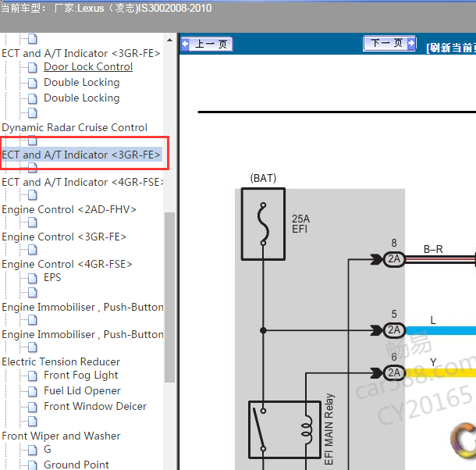Click the page icon beside Fuel Lid Opener

pos(32,391)
